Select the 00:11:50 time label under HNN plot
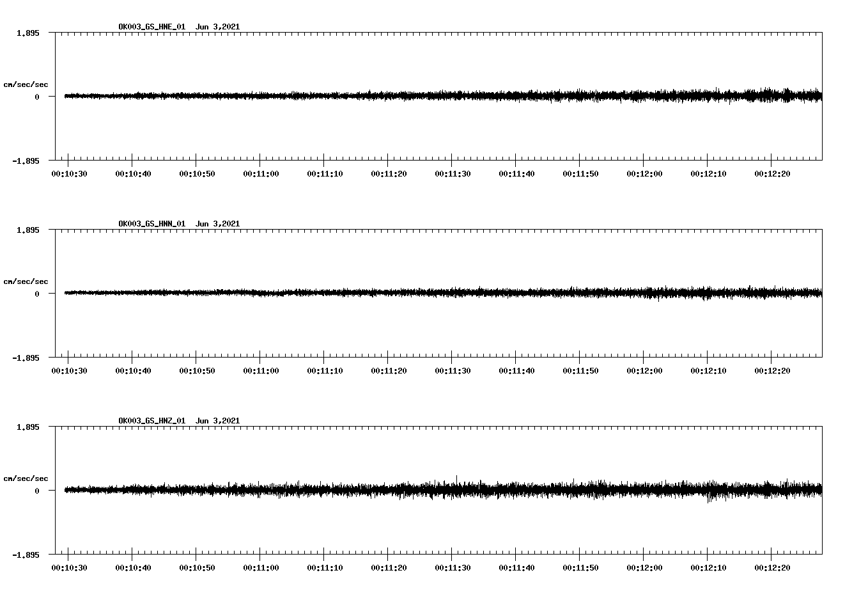The height and width of the screenshot is (591, 868). (x=580, y=371)
